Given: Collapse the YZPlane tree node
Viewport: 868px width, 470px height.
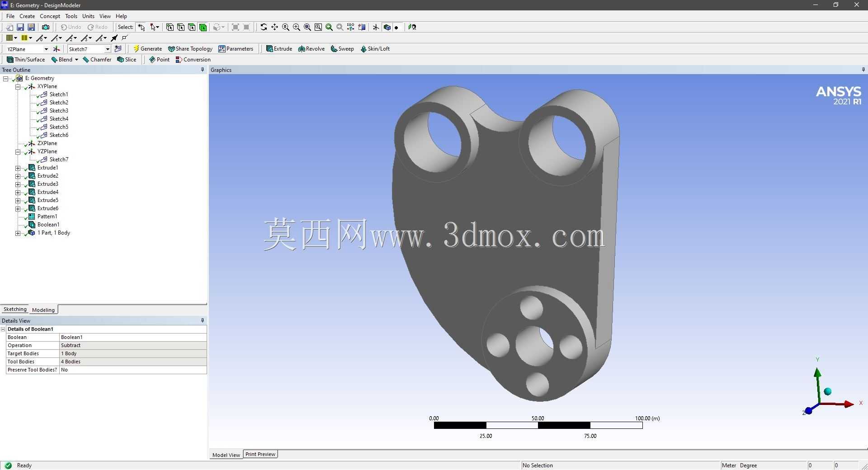Looking at the screenshot, I should point(18,151).
